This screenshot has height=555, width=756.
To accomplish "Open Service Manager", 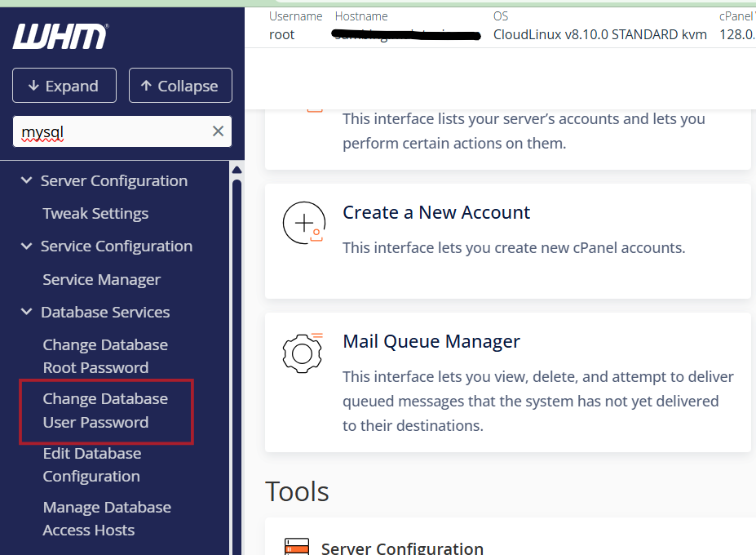I will tap(101, 279).
